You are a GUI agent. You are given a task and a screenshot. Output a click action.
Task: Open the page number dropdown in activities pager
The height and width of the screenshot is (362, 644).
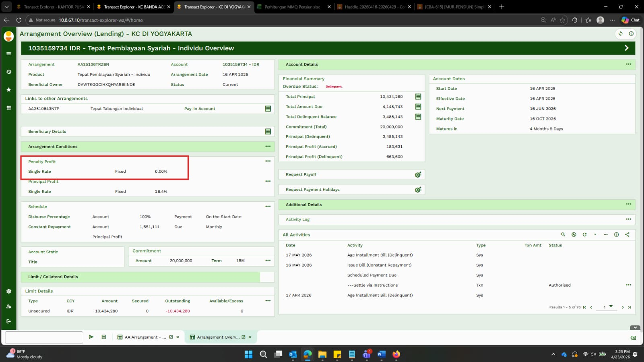coord(611,306)
